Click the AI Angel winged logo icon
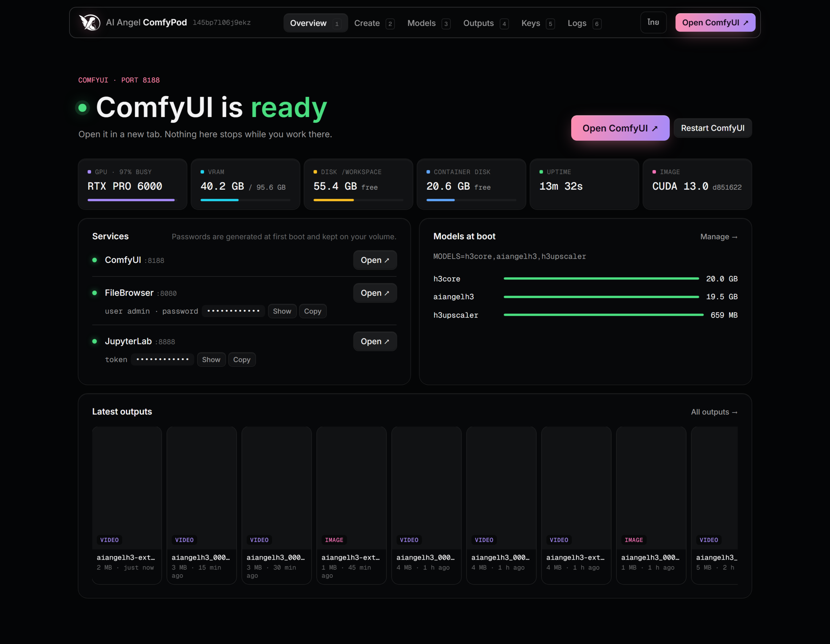 pyautogui.click(x=90, y=22)
